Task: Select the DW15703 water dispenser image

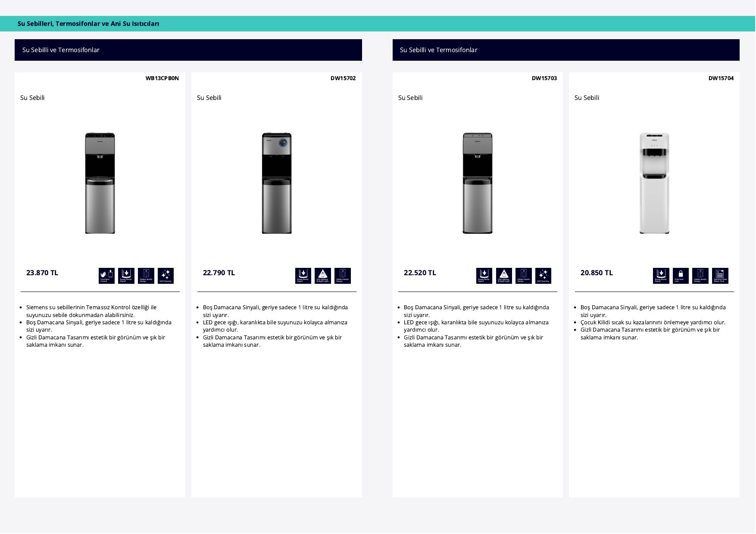Action: [x=478, y=183]
